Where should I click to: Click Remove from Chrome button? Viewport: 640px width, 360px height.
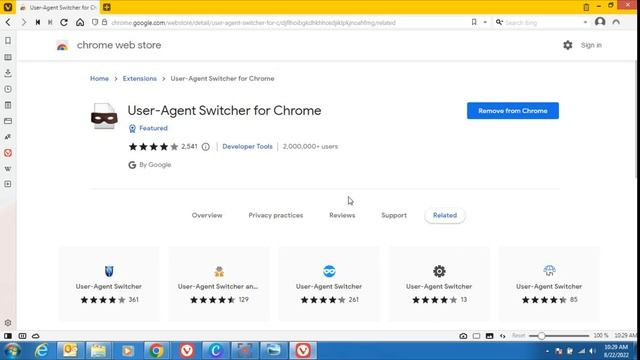click(x=513, y=111)
